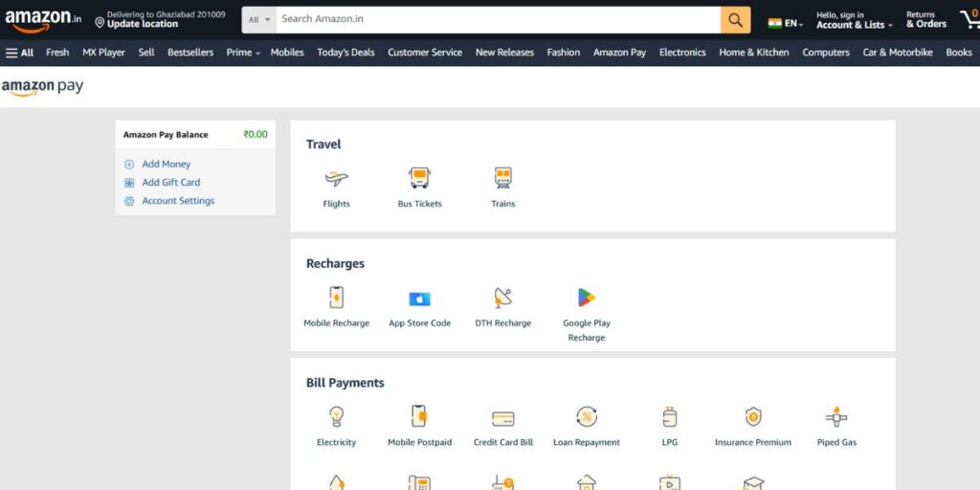
Task: Click the ₹0.00 balance amount
Action: [256, 134]
